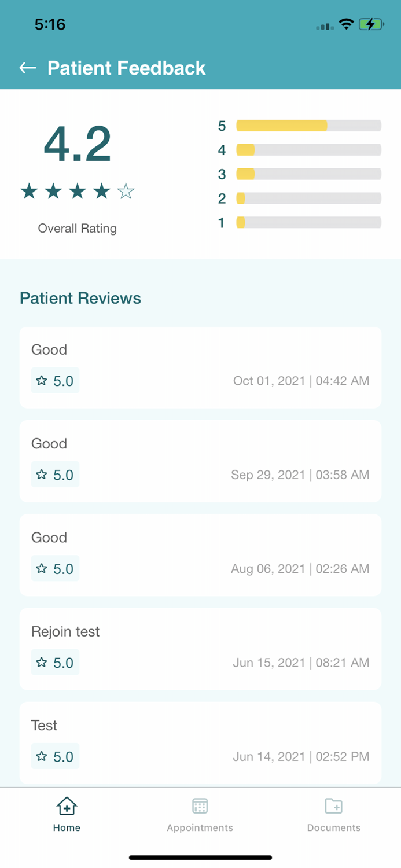This screenshot has height=868, width=401.
Task: Tap the star icon on the Test review
Action: (x=41, y=756)
